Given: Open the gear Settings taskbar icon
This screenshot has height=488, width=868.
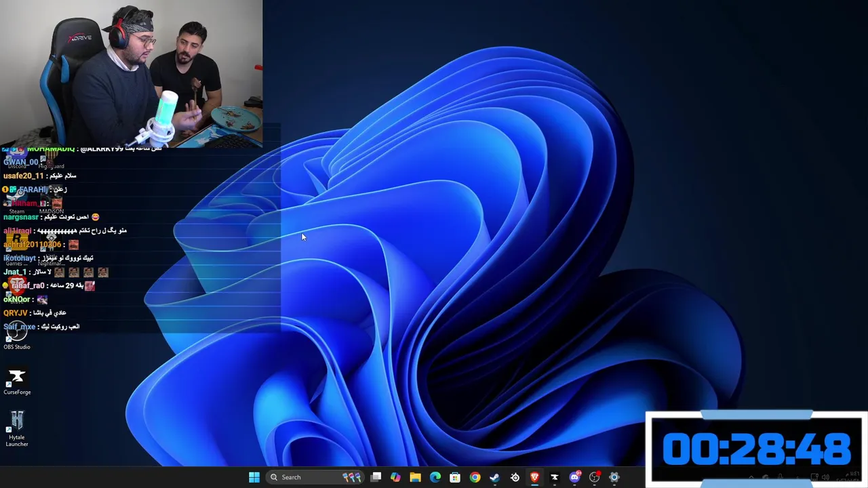Looking at the screenshot, I should point(614,477).
